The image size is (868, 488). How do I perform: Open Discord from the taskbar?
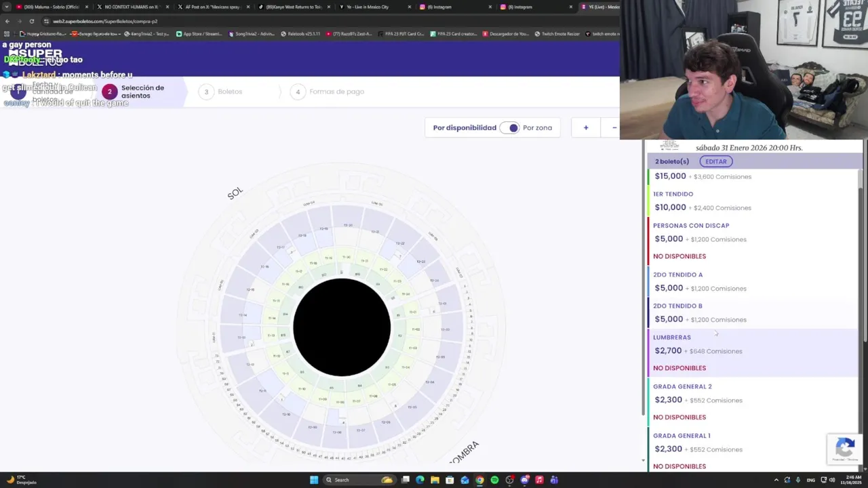pyautogui.click(x=524, y=480)
